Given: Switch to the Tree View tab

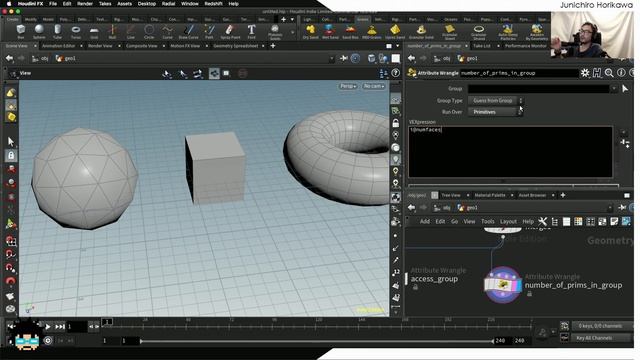Looking at the screenshot, I should [451, 196].
